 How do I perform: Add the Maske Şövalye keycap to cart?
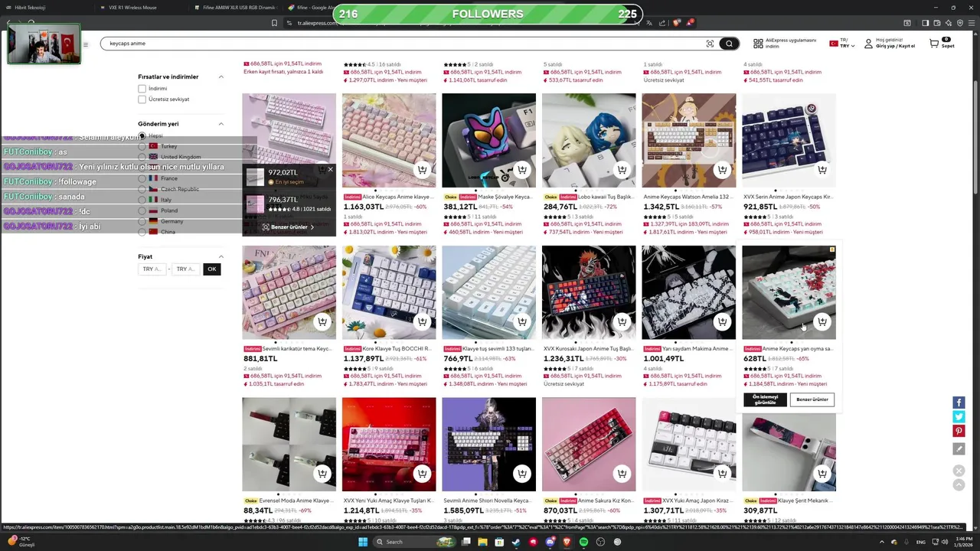[x=522, y=170]
